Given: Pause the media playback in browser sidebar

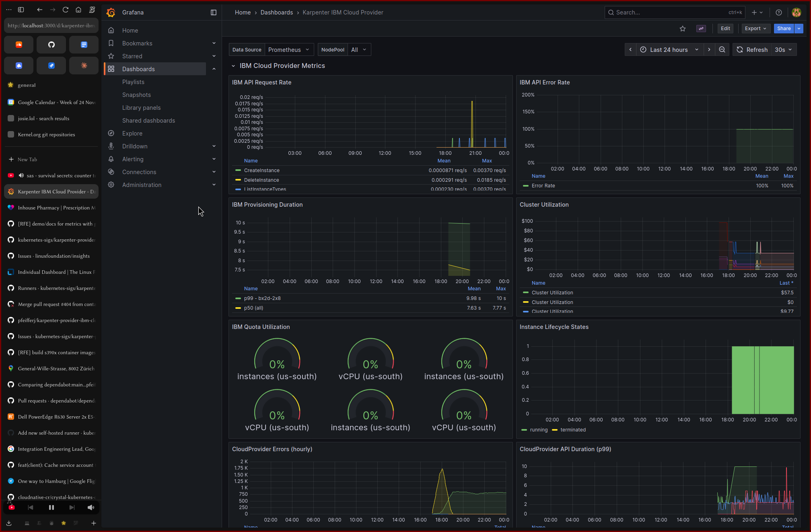Looking at the screenshot, I should click(51, 507).
